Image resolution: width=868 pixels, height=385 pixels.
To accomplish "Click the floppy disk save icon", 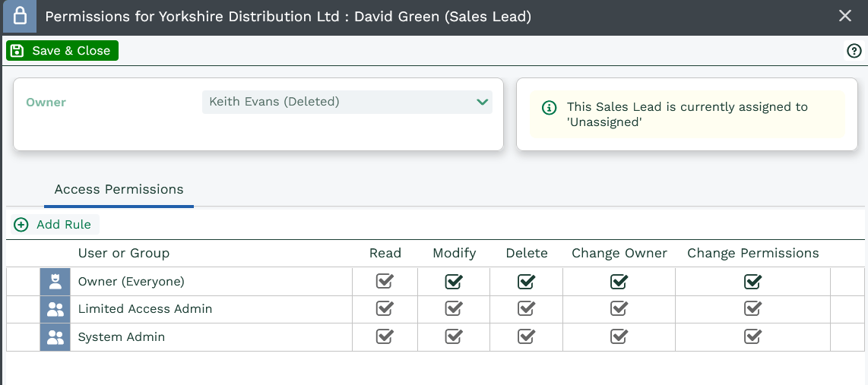I will [17, 51].
